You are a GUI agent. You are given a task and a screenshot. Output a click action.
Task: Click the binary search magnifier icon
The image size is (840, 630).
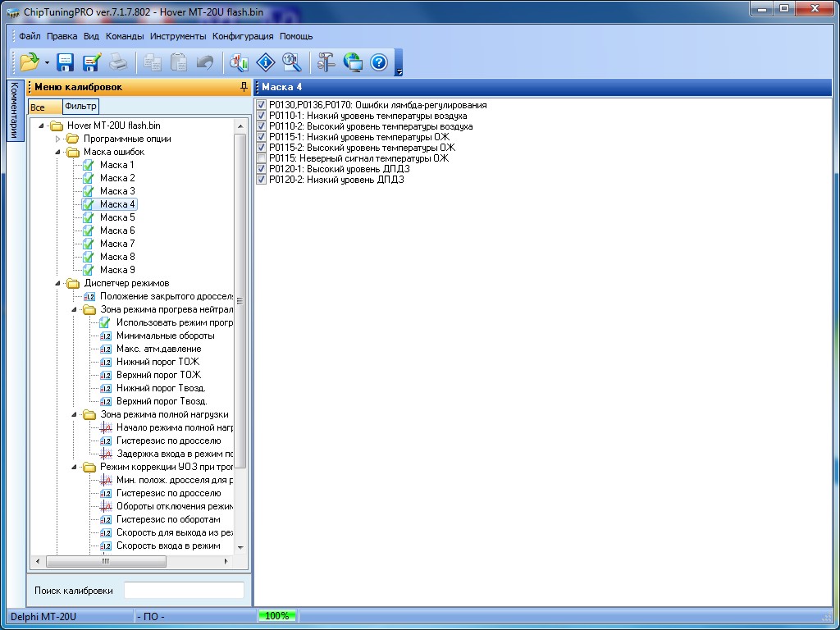click(291, 62)
